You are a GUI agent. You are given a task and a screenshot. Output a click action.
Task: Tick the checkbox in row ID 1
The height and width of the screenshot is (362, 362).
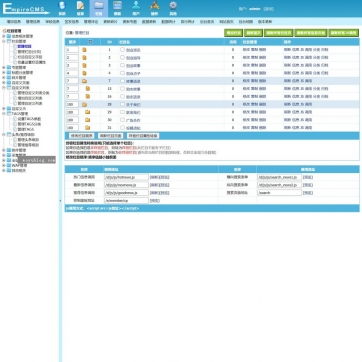click(122, 50)
